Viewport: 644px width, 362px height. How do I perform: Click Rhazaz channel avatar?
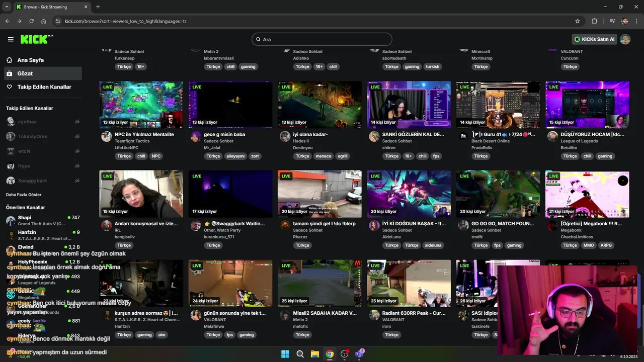tap(285, 225)
